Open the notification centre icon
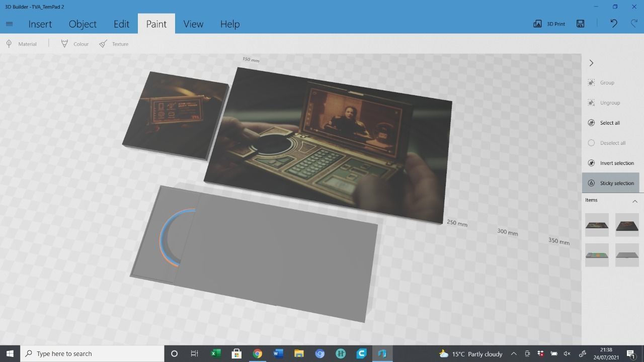 (631, 353)
